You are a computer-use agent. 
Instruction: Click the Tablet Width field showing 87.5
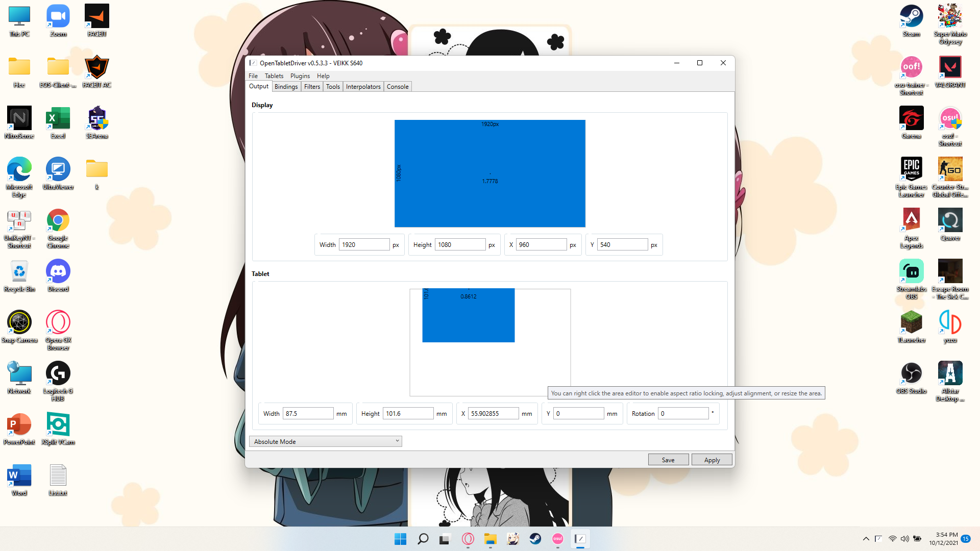tap(308, 414)
